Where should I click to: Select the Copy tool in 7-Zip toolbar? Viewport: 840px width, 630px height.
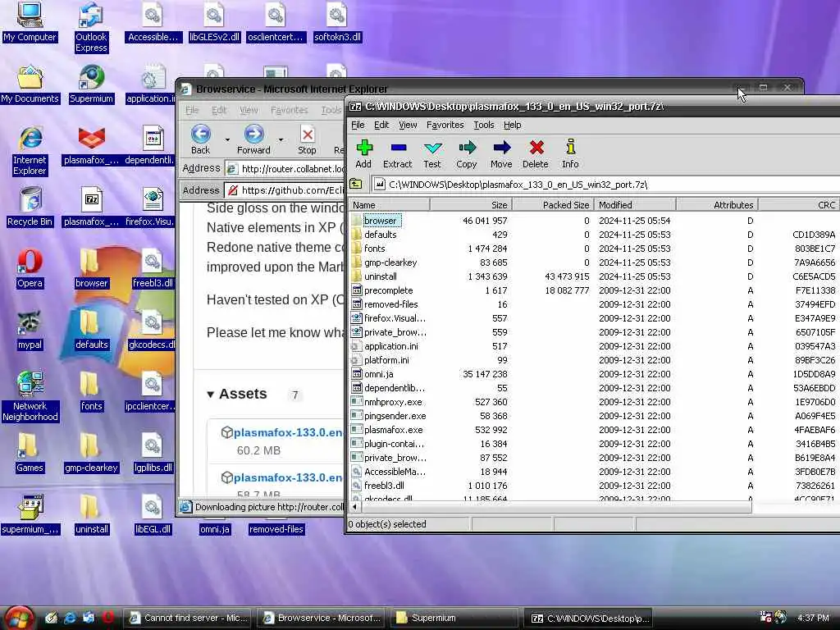click(x=467, y=153)
